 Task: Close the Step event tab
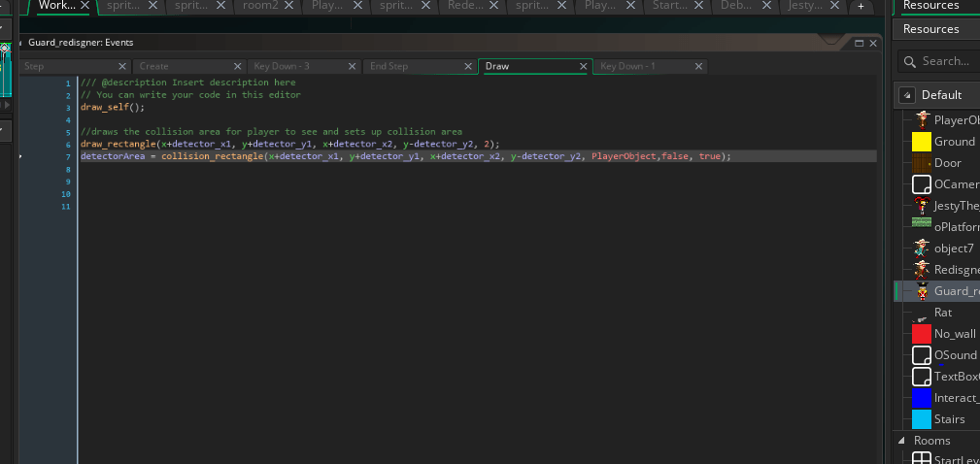(x=122, y=66)
